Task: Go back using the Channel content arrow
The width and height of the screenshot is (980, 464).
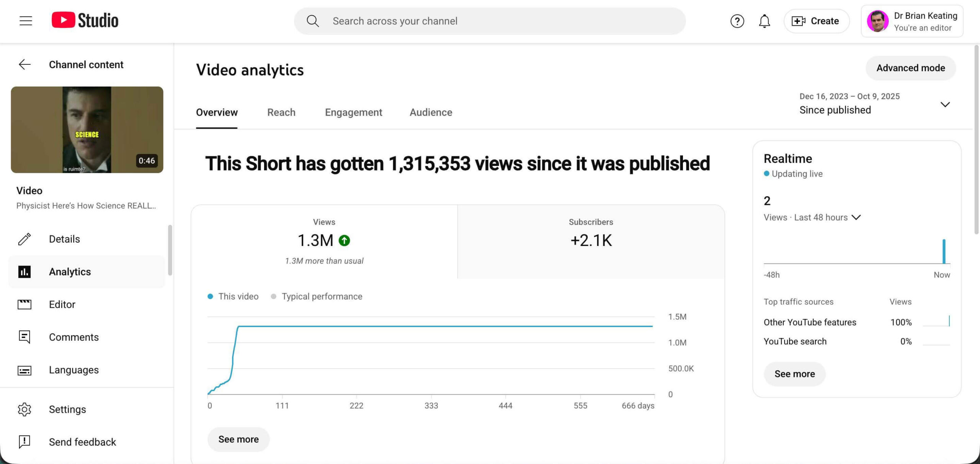Action: pos(24,64)
